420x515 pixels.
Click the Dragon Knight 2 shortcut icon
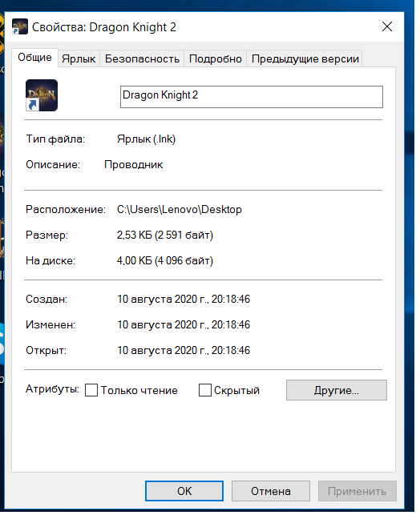pyautogui.click(x=42, y=96)
